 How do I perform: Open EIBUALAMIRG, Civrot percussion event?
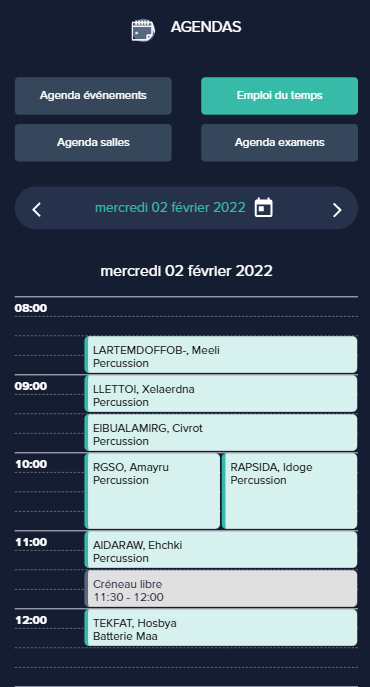point(221,432)
